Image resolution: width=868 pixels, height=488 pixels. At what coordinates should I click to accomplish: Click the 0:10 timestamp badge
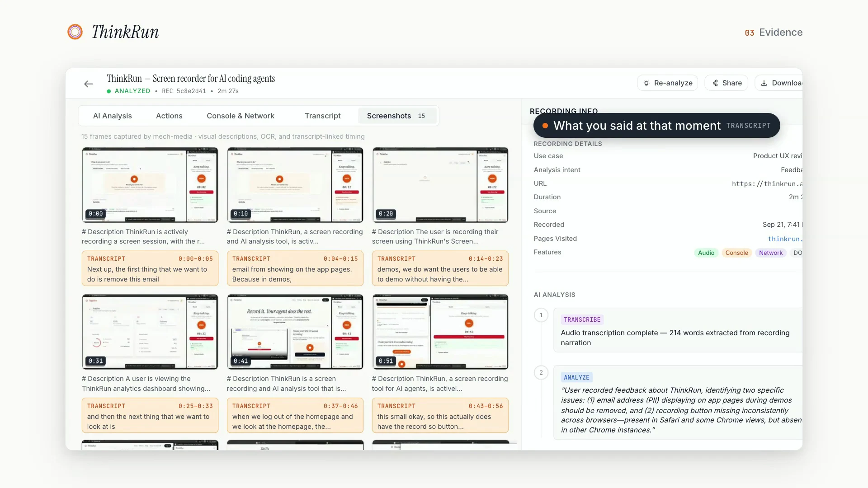coord(241,214)
